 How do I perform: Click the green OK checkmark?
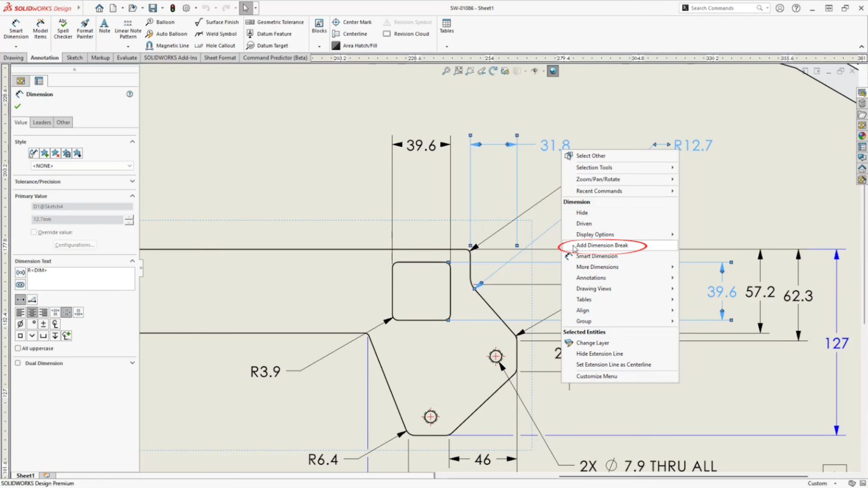[18, 106]
